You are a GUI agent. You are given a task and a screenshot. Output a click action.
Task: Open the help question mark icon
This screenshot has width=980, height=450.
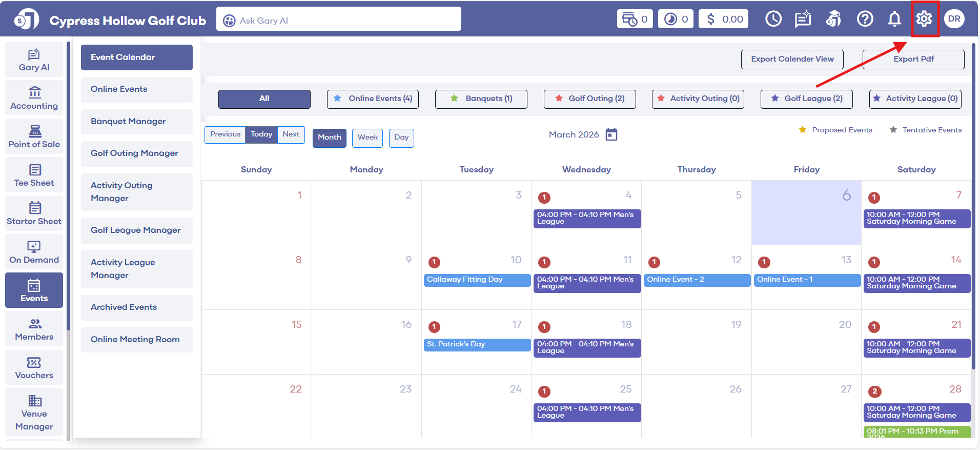[x=865, y=19]
